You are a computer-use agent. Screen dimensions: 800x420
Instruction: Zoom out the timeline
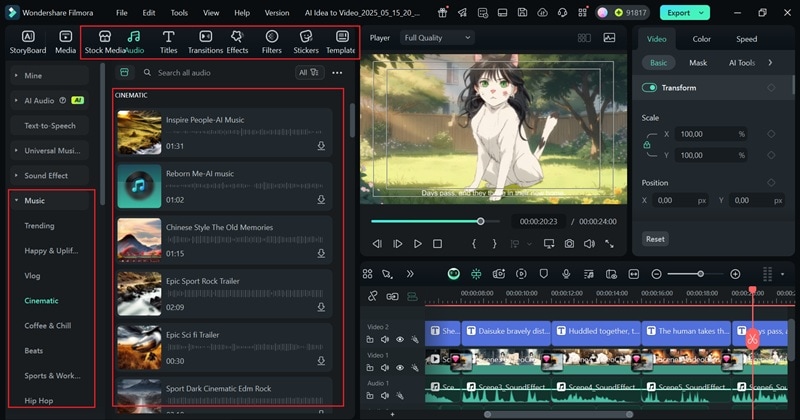click(657, 275)
